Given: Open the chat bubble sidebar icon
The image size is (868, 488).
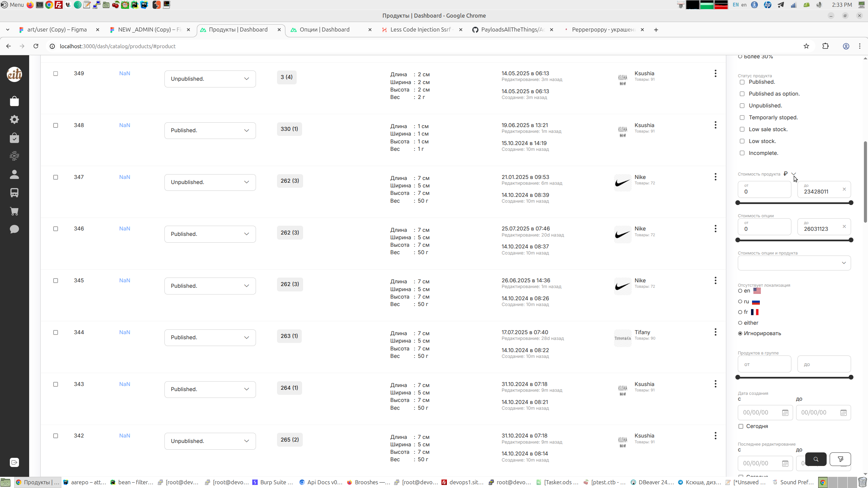Looking at the screenshot, I should 14,229.
